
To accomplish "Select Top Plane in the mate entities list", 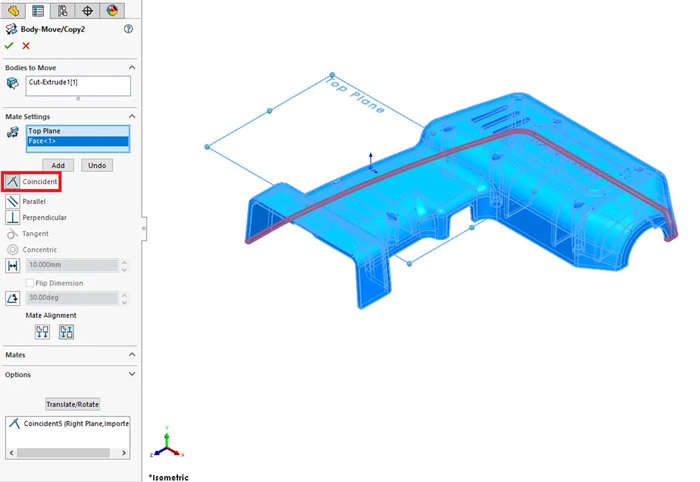I will (78, 131).
